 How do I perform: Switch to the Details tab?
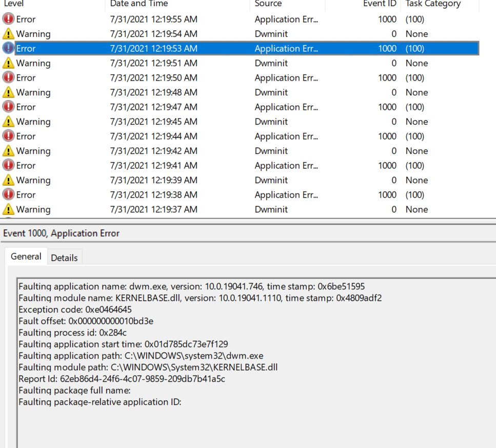[x=64, y=258]
